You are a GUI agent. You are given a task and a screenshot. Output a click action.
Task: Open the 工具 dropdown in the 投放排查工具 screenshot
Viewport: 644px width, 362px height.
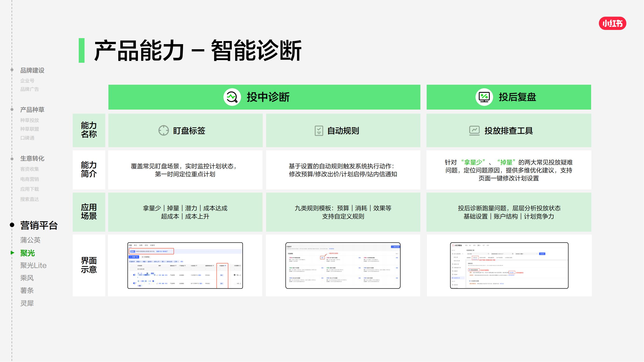pyautogui.click(x=479, y=245)
